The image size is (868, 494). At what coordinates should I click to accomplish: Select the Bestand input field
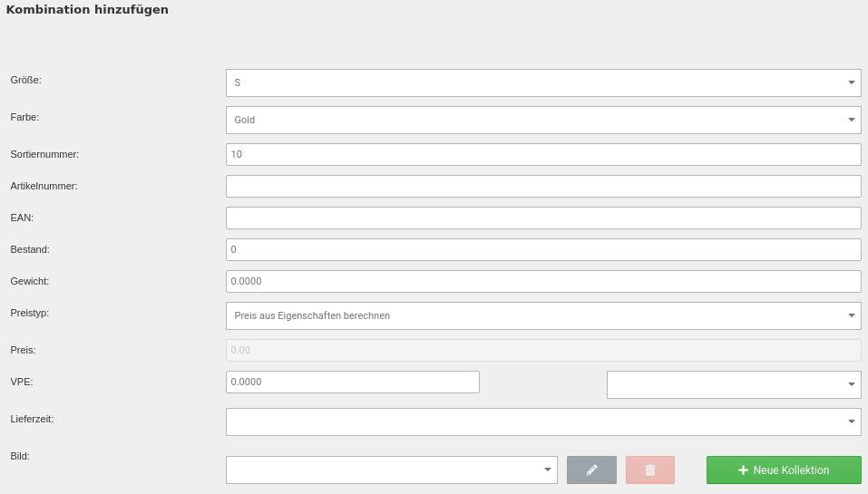[542, 249]
